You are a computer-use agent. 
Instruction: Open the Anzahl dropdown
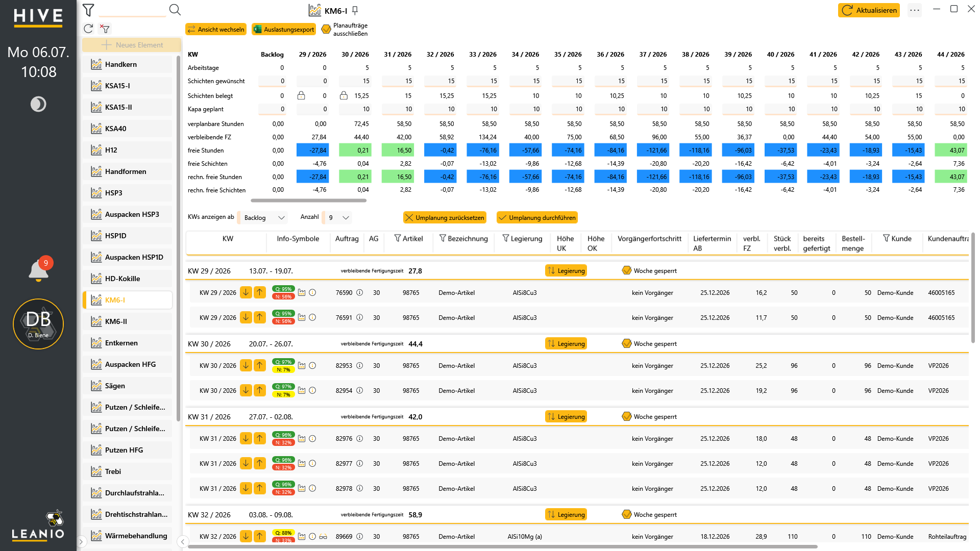pos(338,218)
